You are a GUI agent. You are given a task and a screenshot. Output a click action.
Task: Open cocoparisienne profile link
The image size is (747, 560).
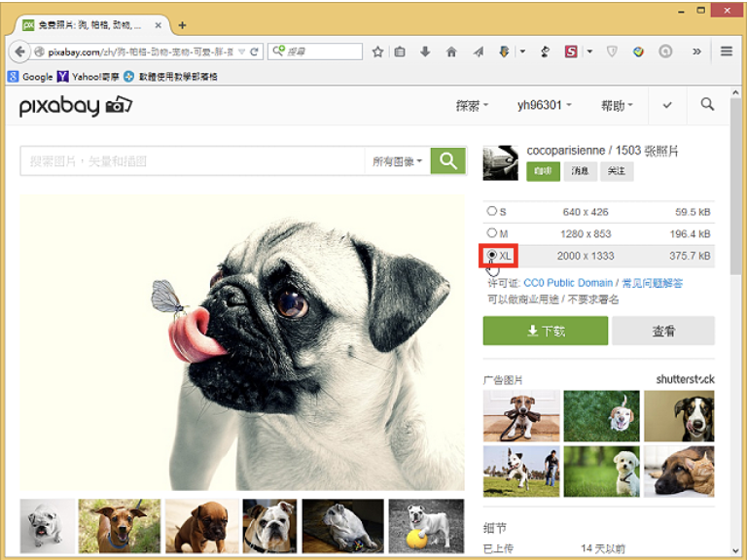coord(565,151)
